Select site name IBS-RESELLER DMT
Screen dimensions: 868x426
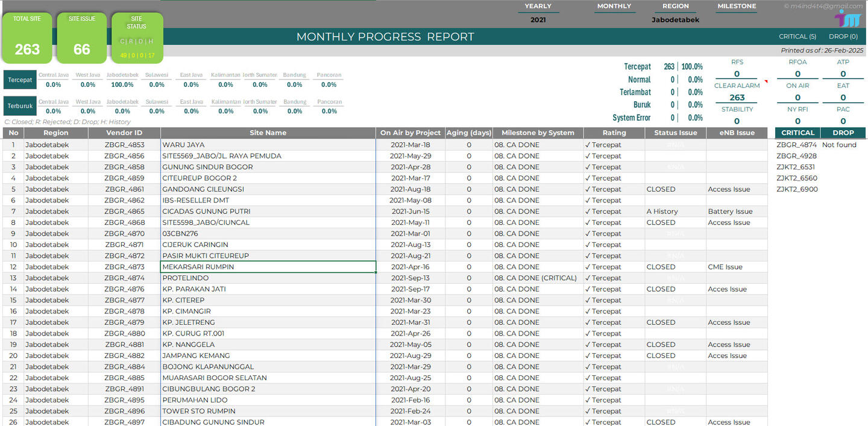tap(268, 200)
